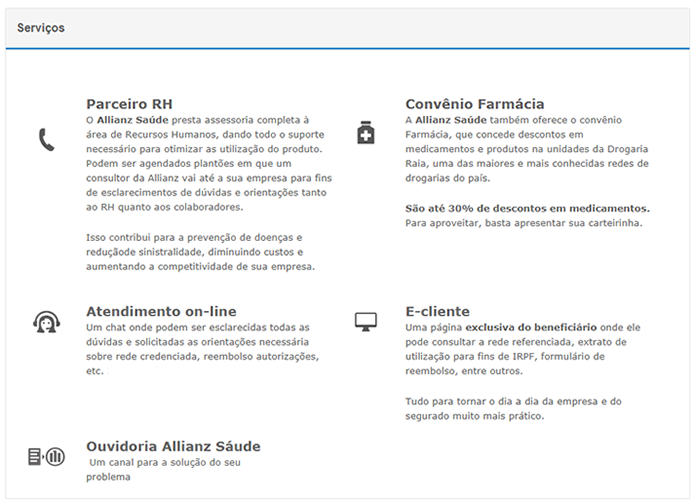The height and width of the screenshot is (502, 694).
Task: Open the Ouvidoria Allianz Sáude heading
Action: (173, 446)
